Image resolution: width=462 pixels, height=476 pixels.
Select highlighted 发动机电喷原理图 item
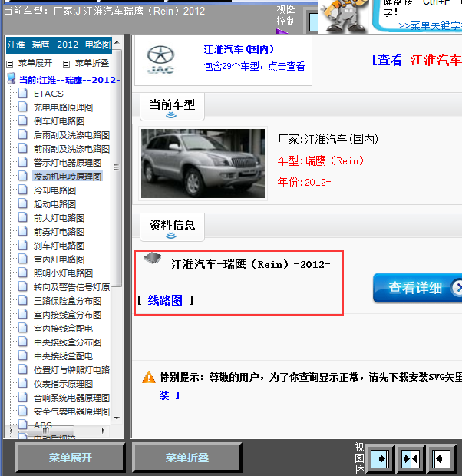[x=68, y=177]
